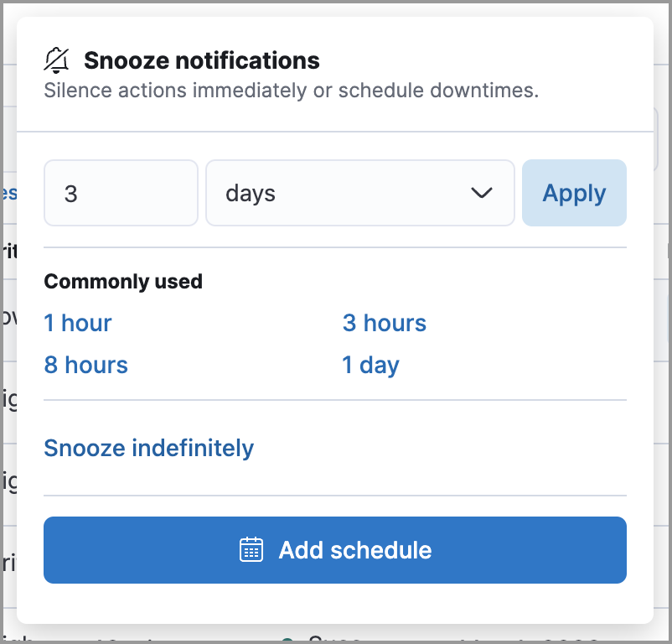Click the dropdown chevron next to days

tap(482, 193)
